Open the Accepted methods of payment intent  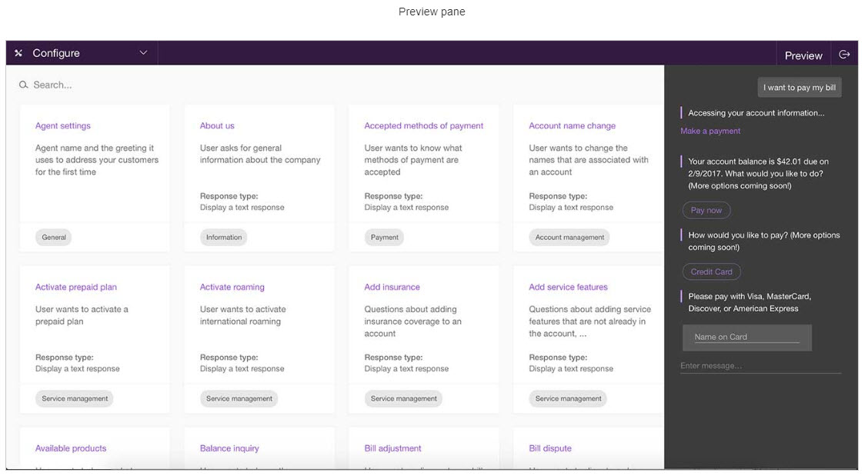[x=422, y=125]
